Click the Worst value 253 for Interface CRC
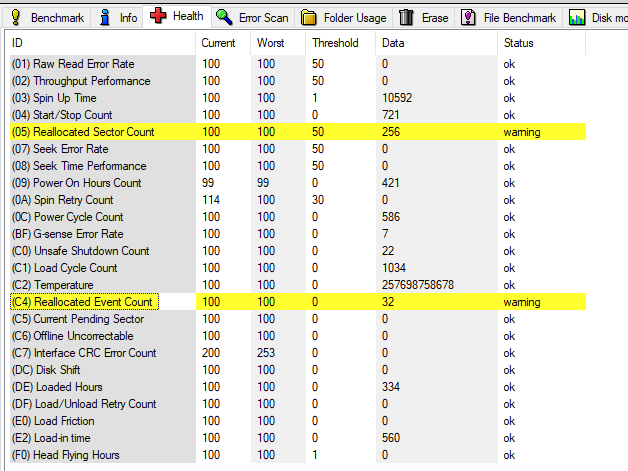628x471 pixels. [x=266, y=353]
